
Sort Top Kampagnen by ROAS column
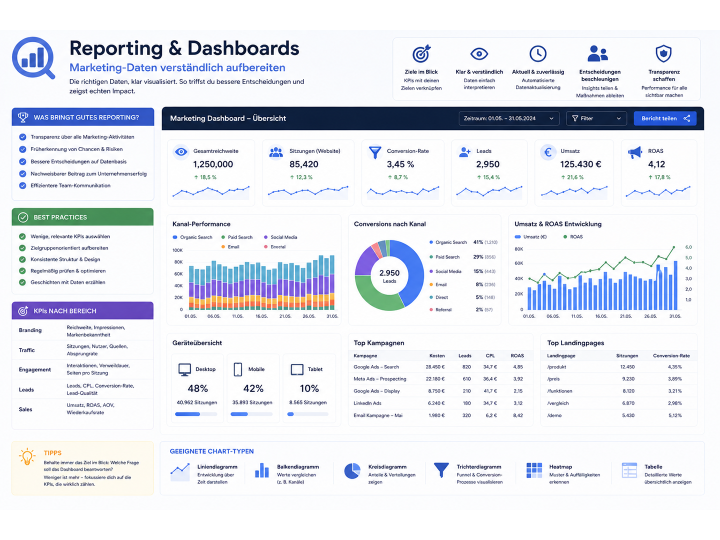point(517,356)
